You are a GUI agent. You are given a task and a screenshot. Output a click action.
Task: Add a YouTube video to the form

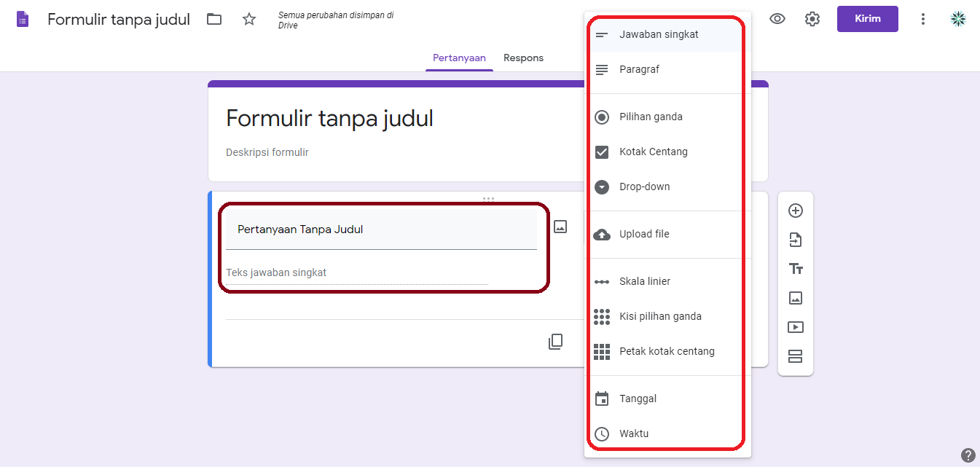[796, 326]
